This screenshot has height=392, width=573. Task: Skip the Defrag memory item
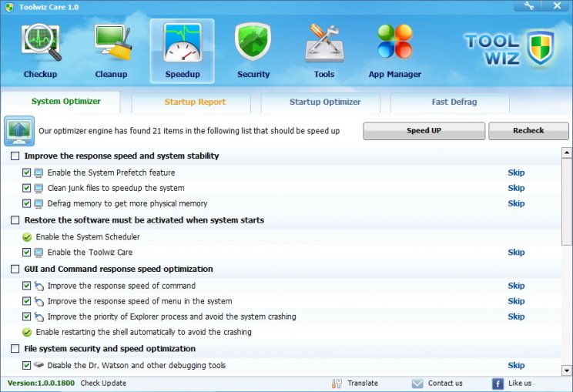tap(516, 203)
